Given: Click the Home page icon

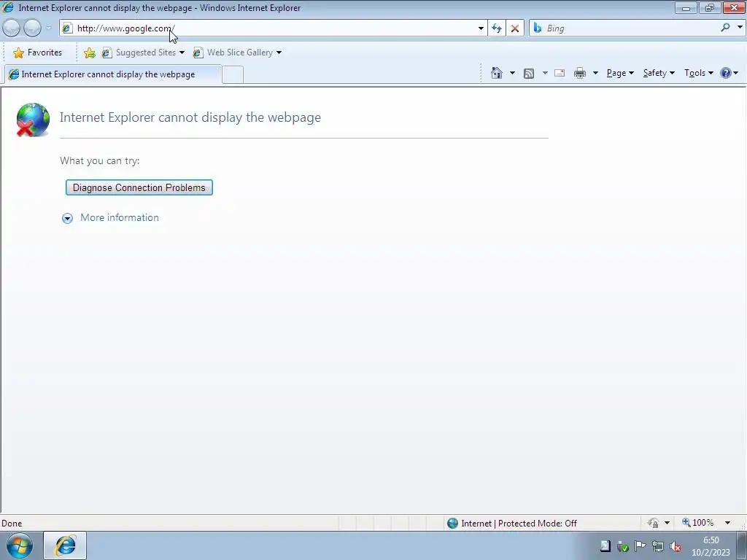Looking at the screenshot, I should (496, 73).
